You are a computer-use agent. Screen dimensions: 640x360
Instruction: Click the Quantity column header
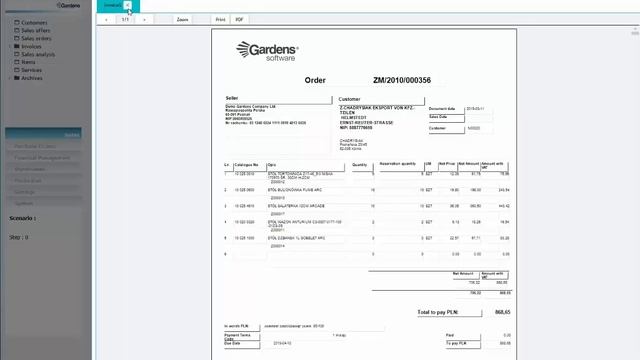[360, 165]
